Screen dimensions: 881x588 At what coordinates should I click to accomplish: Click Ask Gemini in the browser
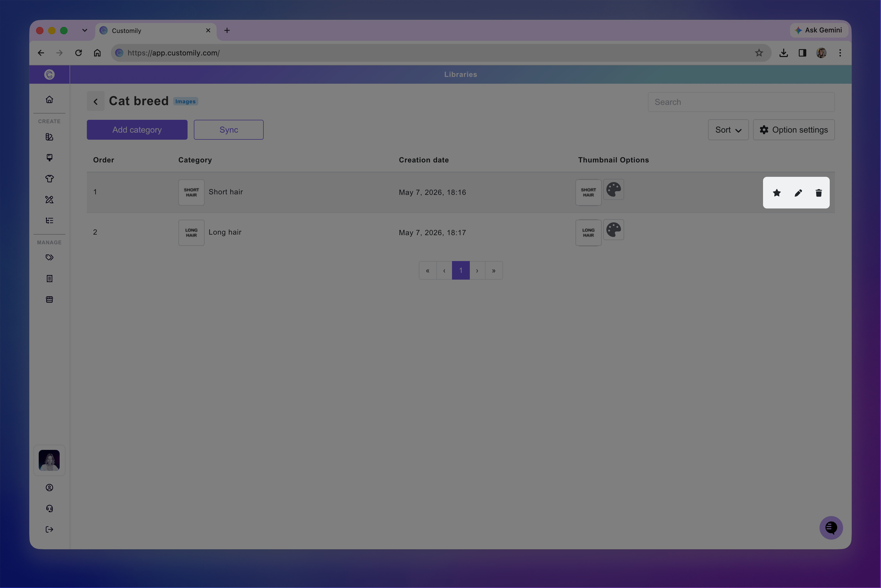pyautogui.click(x=819, y=30)
